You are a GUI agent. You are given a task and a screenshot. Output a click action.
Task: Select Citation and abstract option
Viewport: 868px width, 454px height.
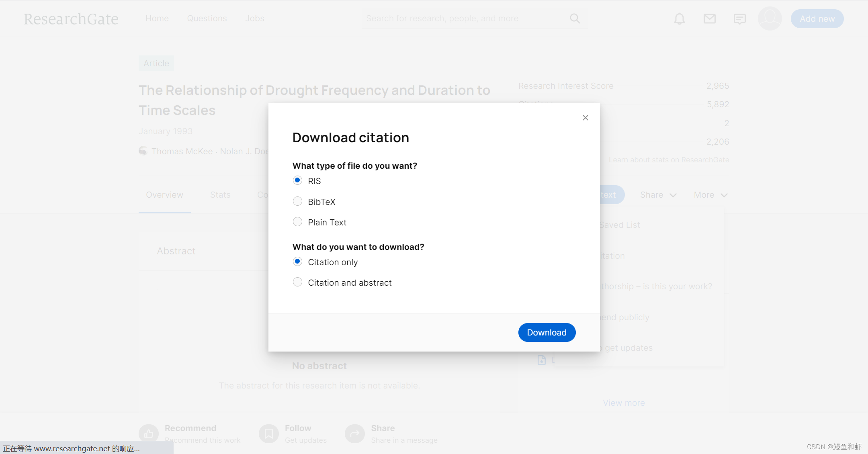(297, 282)
